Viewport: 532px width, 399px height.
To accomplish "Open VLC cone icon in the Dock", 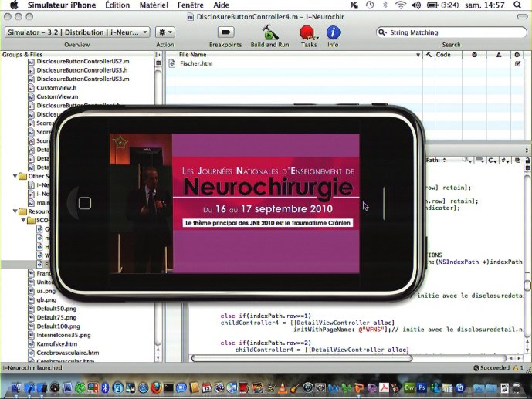I will [x=283, y=387].
